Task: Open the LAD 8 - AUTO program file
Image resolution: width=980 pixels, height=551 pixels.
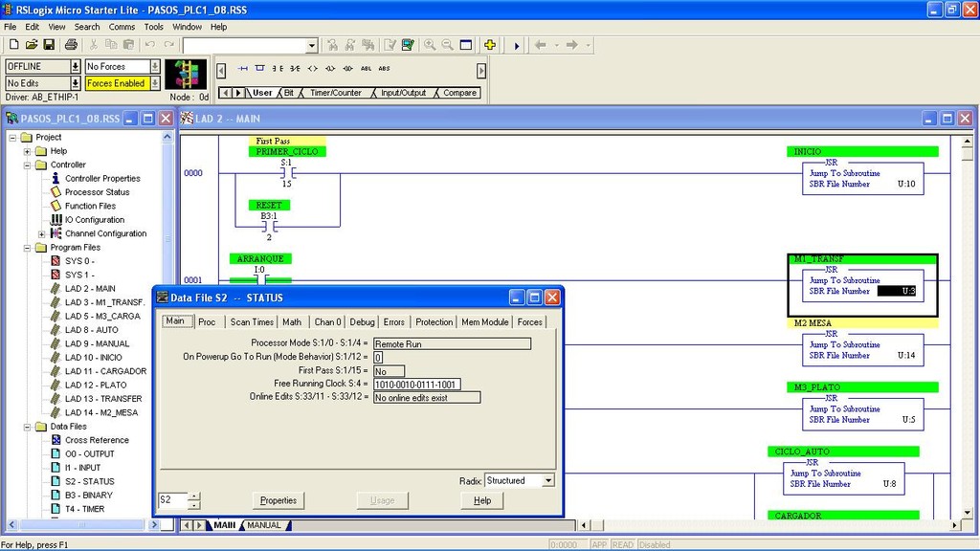Action: 90,330
